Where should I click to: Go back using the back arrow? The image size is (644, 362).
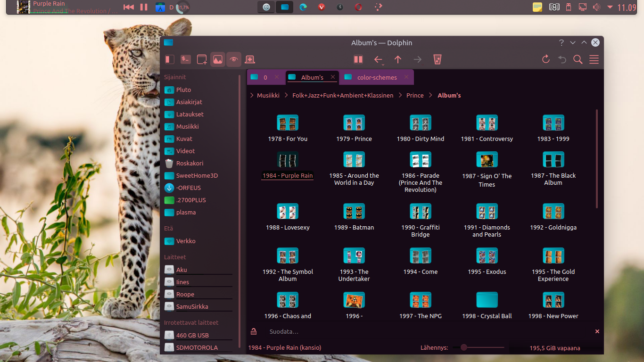click(x=378, y=59)
